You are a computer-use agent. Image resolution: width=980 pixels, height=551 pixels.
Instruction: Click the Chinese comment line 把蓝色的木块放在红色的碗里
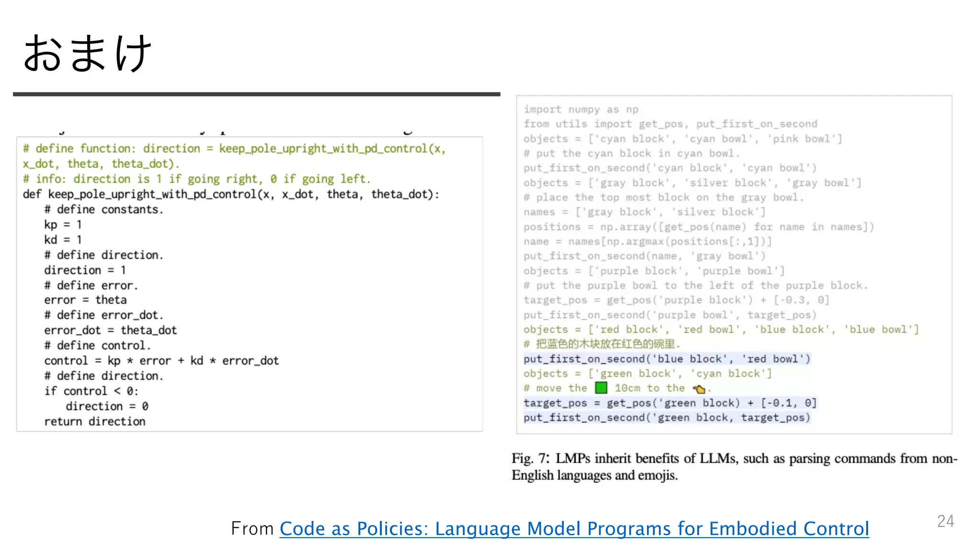(x=601, y=344)
